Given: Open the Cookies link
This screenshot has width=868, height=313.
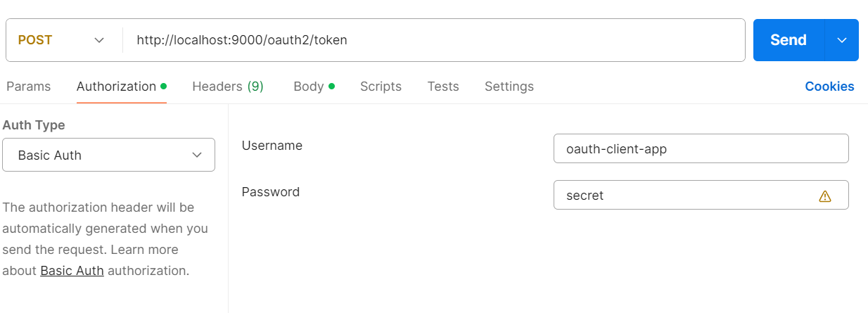Looking at the screenshot, I should point(829,87).
